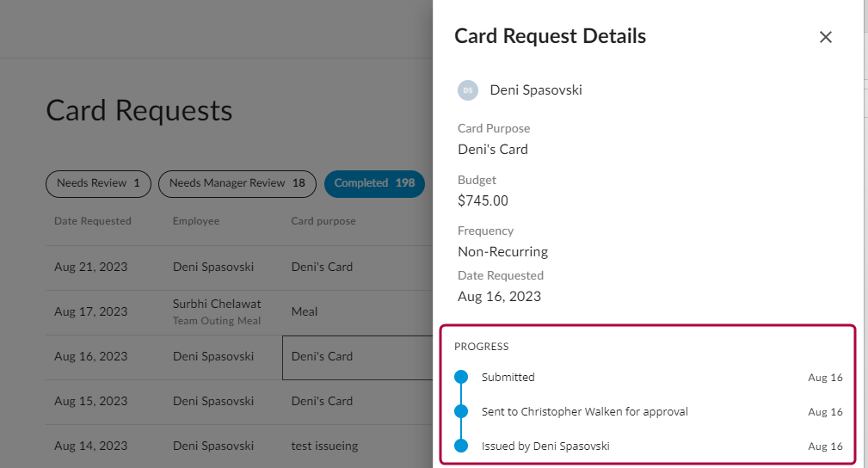Screen dimensions: 868x468
Task: Click the Issued by Deni Spasovski dot
Action: [461, 446]
